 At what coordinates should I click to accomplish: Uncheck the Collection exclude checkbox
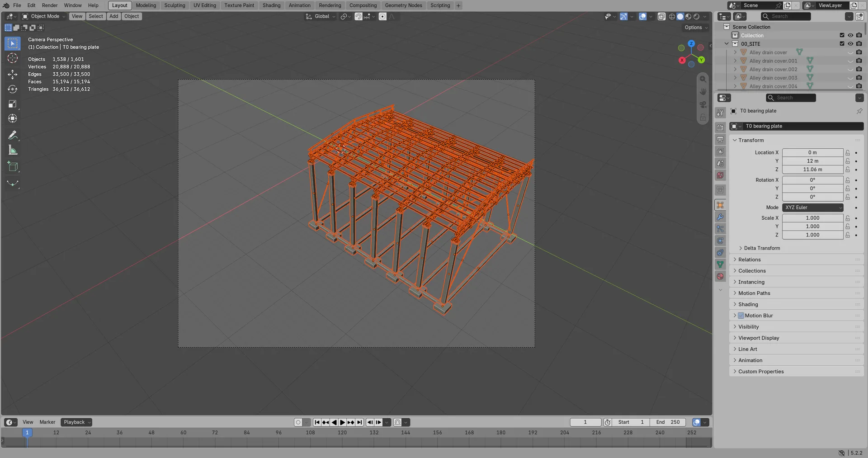(842, 35)
